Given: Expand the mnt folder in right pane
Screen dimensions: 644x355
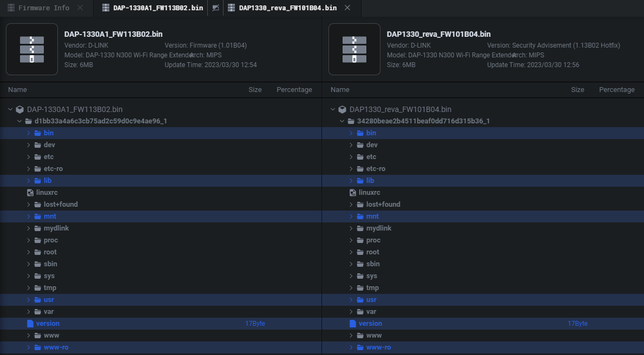Looking at the screenshot, I should pos(351,216).
